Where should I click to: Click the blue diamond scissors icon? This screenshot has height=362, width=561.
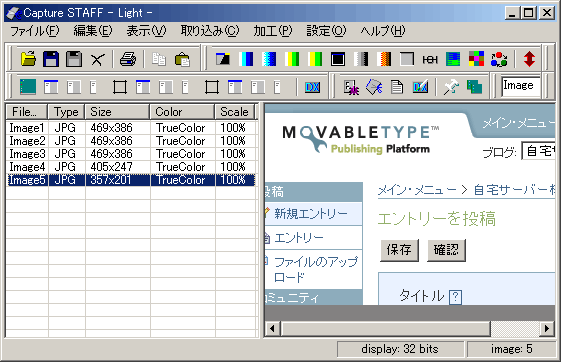click(374, 87)
